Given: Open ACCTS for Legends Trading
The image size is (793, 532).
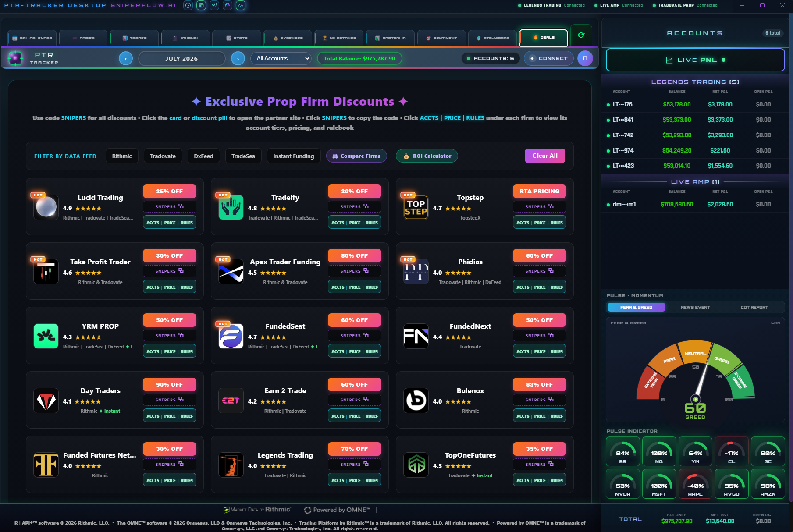Looking at the screenshot, I should tap(338, 480).
